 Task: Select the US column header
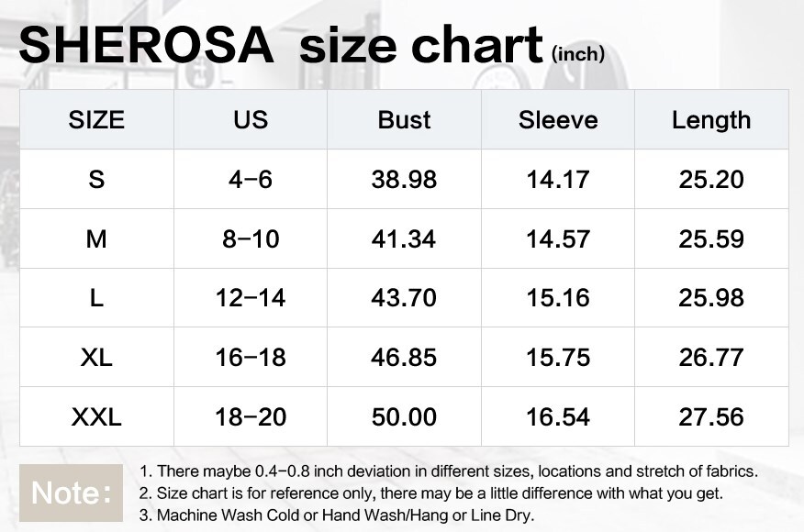tap(251, 120)
